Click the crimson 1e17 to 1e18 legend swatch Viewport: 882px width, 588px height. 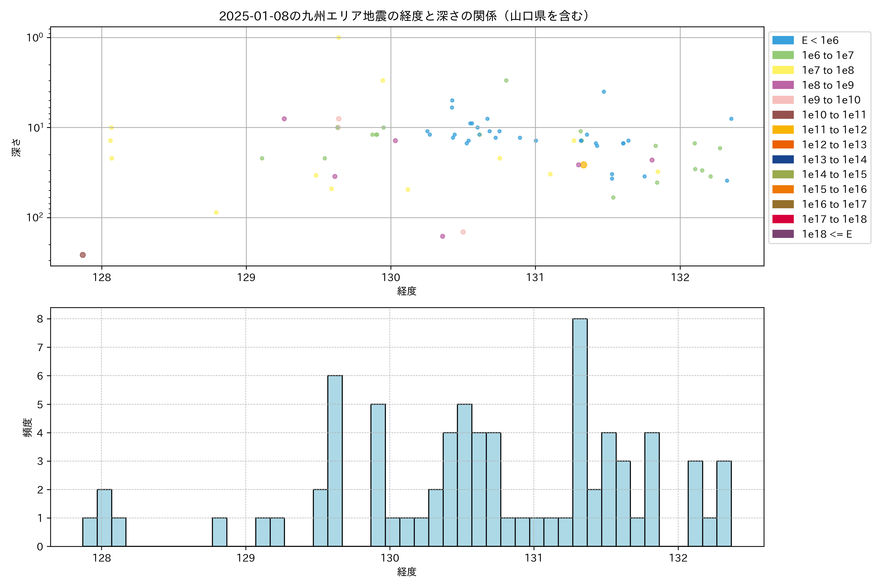[783, 219]
